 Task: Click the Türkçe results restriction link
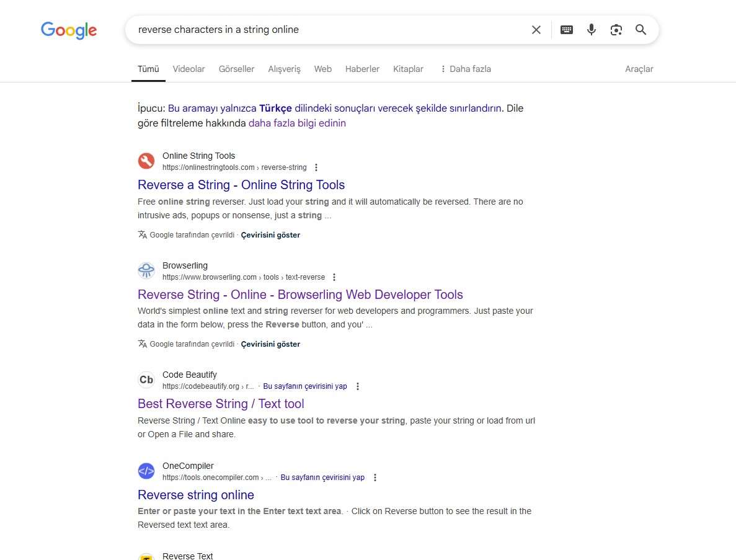coord(335,109)
